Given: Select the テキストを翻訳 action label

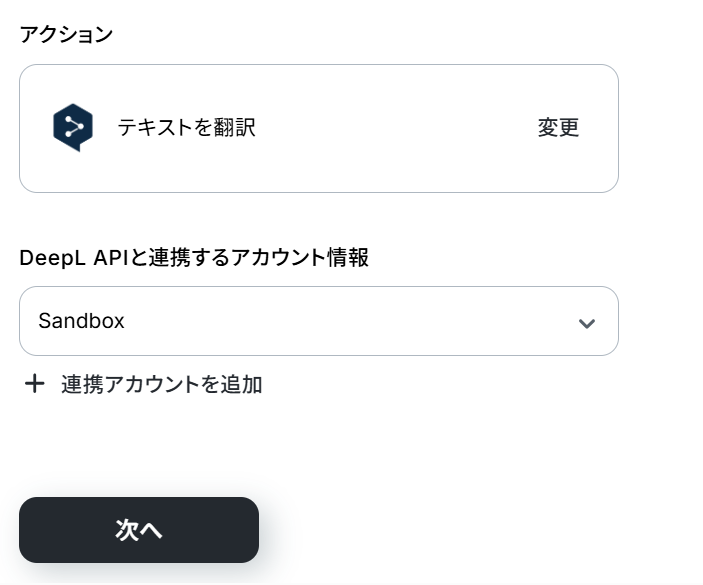Looking at the screenshot, I should tap(187, 127).
